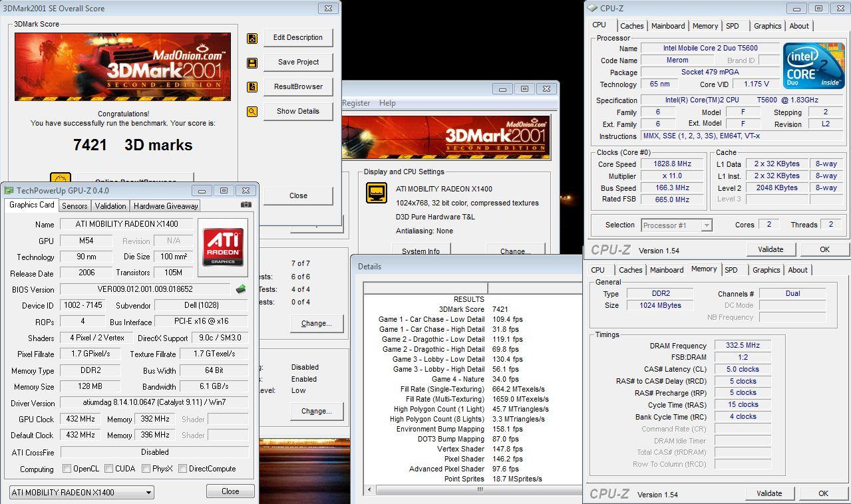Image resolution: width=851 pixels, height=504 pixels.
Task: Open the GPU selection dropdown in GPU-Z
Action: tap(82, 493)
